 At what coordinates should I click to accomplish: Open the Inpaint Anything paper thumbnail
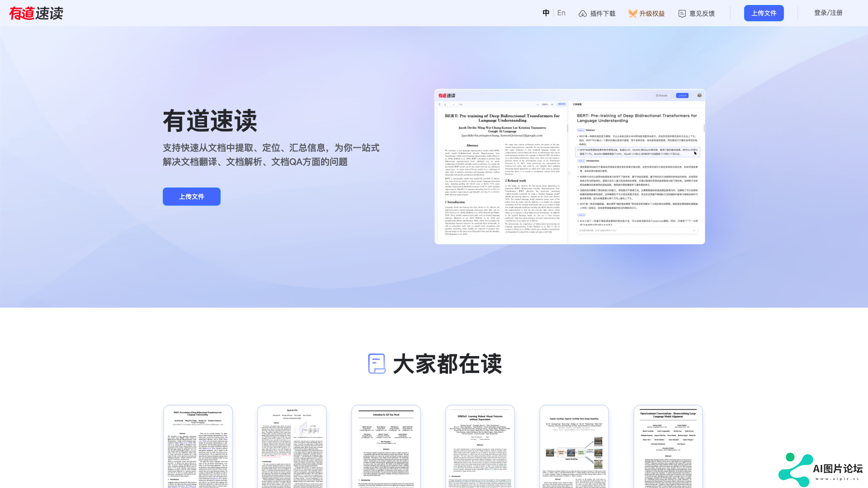coord(574,446)
